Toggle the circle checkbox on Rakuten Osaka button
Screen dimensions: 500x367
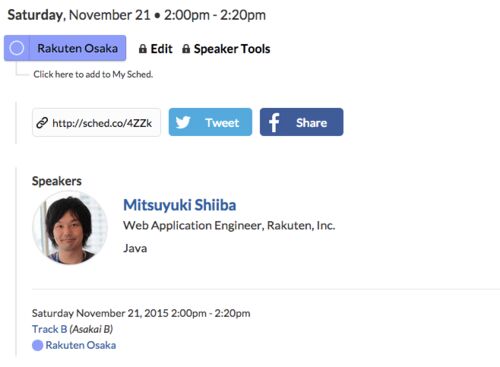(x=17, y=48)
